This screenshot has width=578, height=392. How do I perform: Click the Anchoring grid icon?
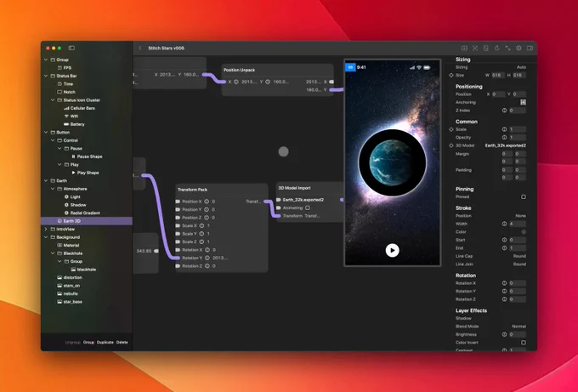point(523,102)
